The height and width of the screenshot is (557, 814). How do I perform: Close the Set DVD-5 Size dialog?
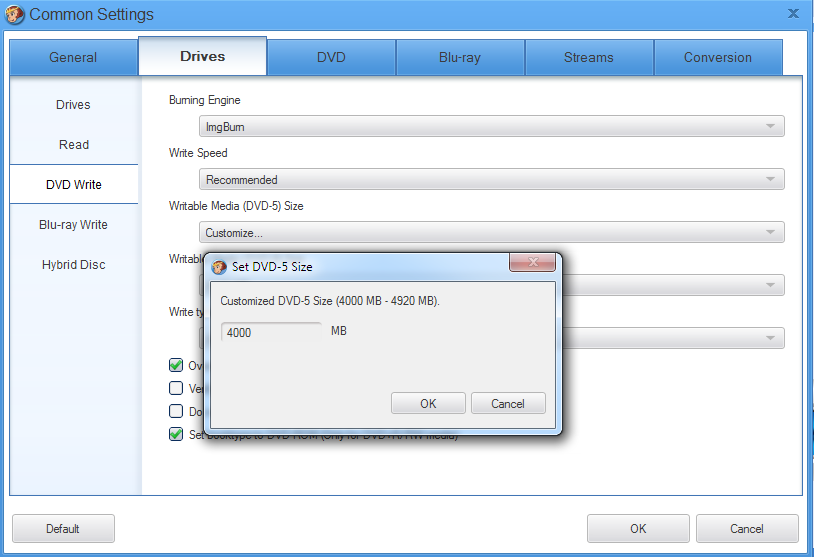click(x=533, y=262)
